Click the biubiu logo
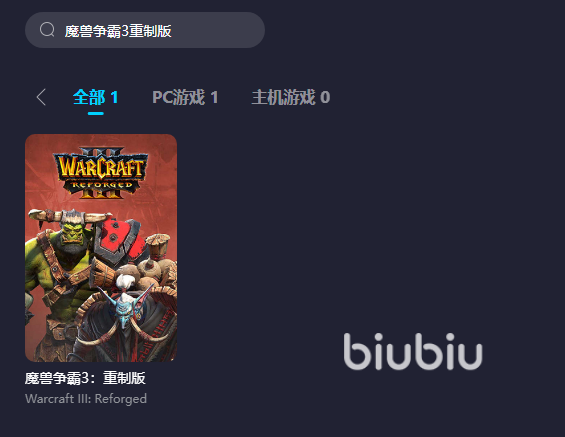This screenshot has height=437, width=565. pyautogui.click(x=413, y=351)
